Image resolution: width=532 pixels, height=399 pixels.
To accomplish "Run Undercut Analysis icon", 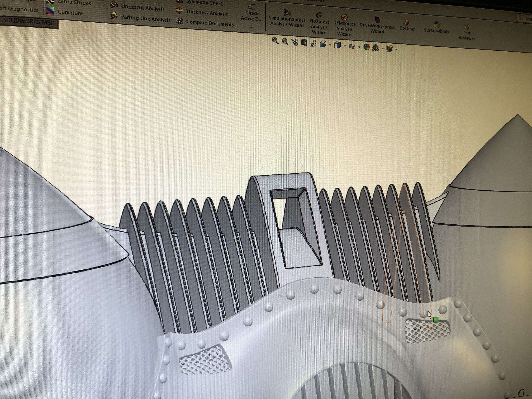I will tap(114, 5).
